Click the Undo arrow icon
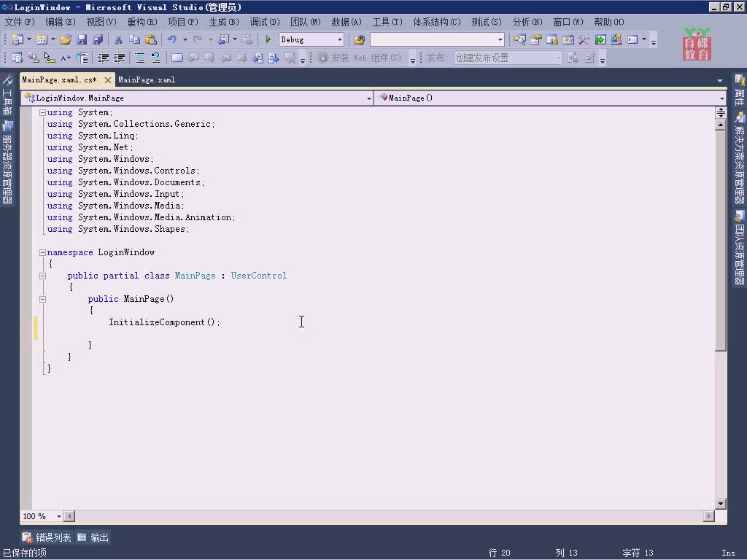The image size is (747, 560). pyautogui.click(x=172, y=39)
